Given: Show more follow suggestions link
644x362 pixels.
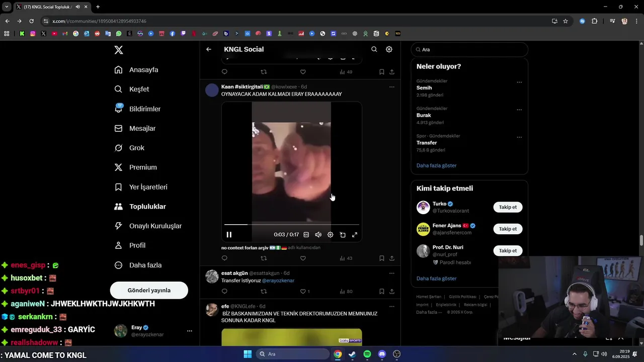Looking at the screenshot, I should (437, 279).
